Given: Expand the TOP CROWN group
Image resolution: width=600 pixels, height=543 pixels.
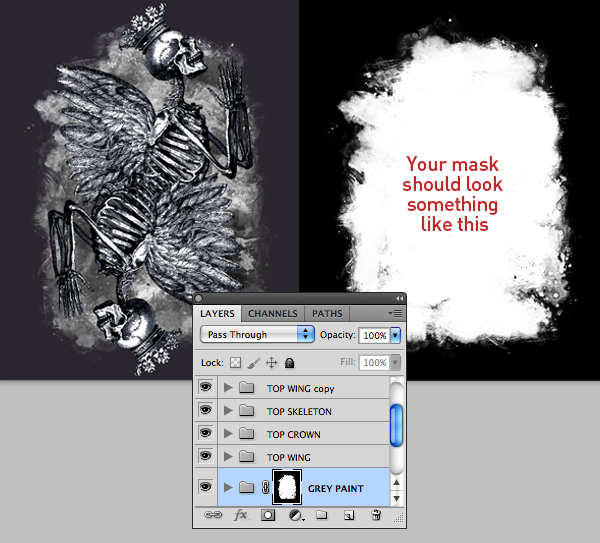Looking at the screenshot, I should 228,434.
